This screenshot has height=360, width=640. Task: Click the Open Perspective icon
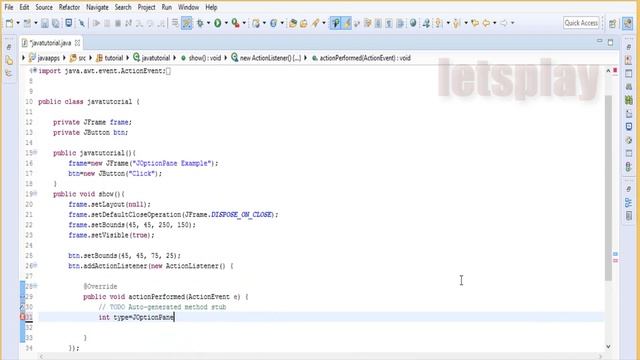click(612, 23)
